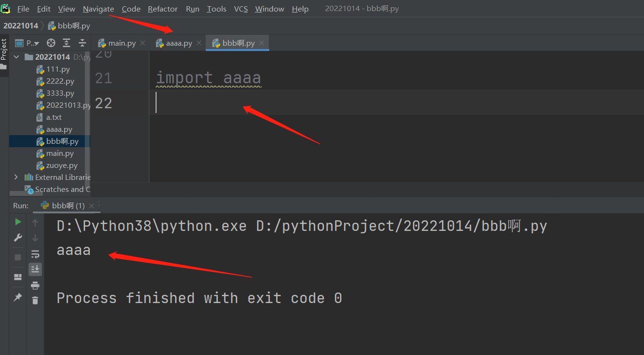Click the select opened file target icon
Screen dimensions: 644x355
51,43
